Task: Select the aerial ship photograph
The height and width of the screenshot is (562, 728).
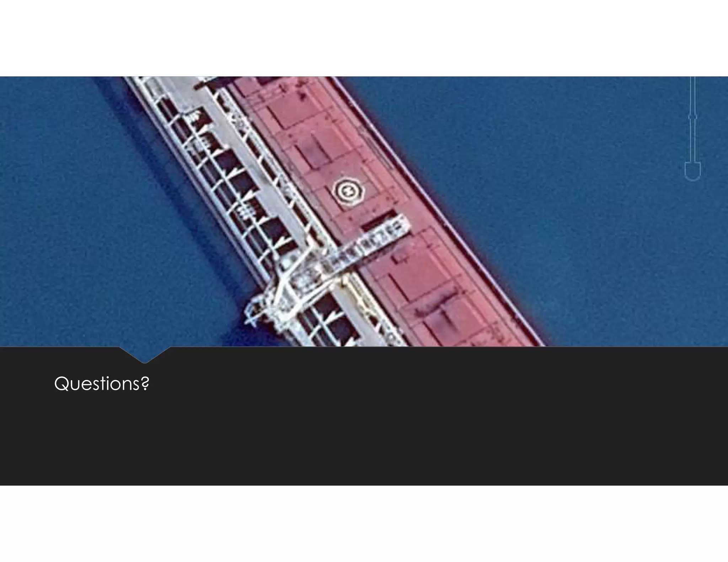Action: coord(364,211)
